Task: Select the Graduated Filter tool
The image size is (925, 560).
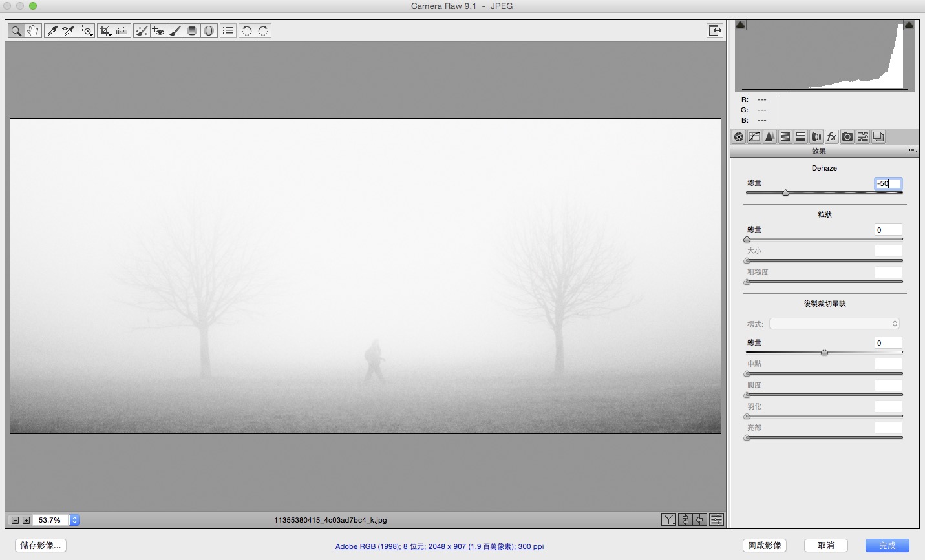Action: point(192,31)
